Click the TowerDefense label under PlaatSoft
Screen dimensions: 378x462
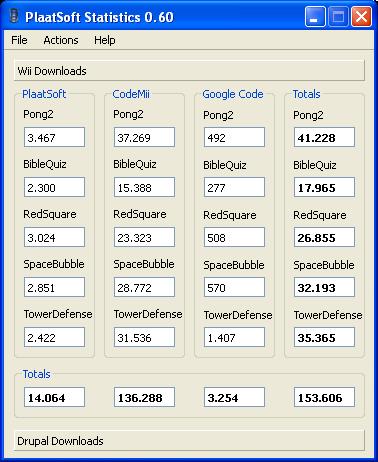58,314
